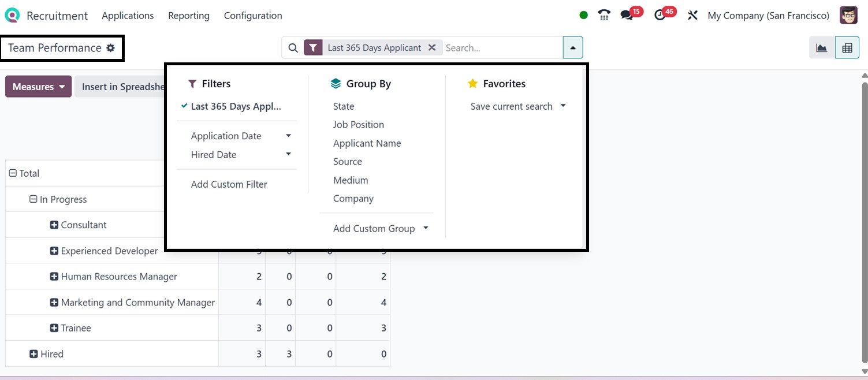
Task: Open the Configuration menu
Action: (252, 16)
